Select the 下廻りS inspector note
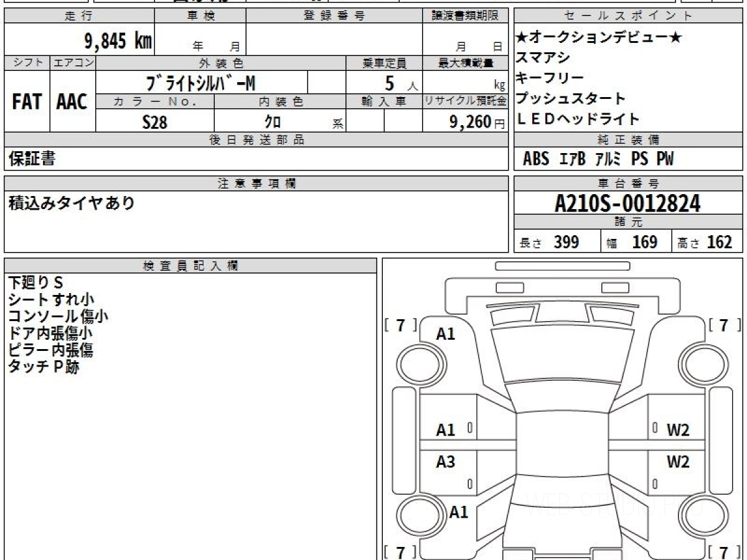This screenshot has height=560, width=747. tap(36, 283)
